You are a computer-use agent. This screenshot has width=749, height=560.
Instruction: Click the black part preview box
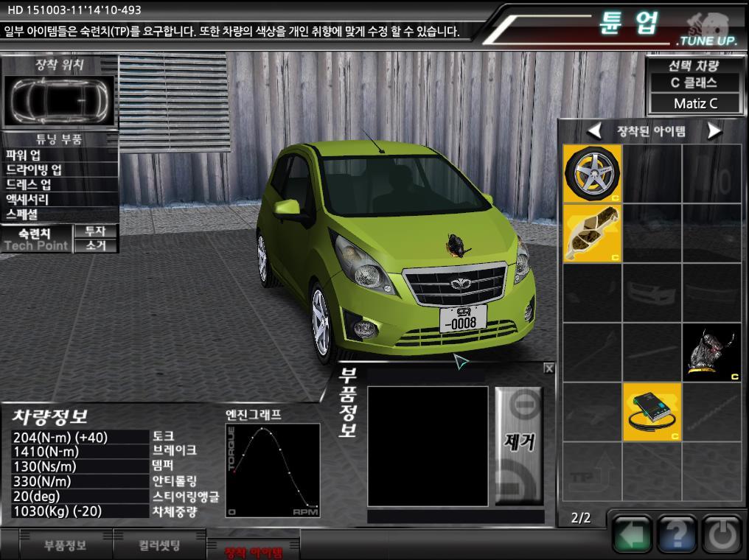pos(428,446)
